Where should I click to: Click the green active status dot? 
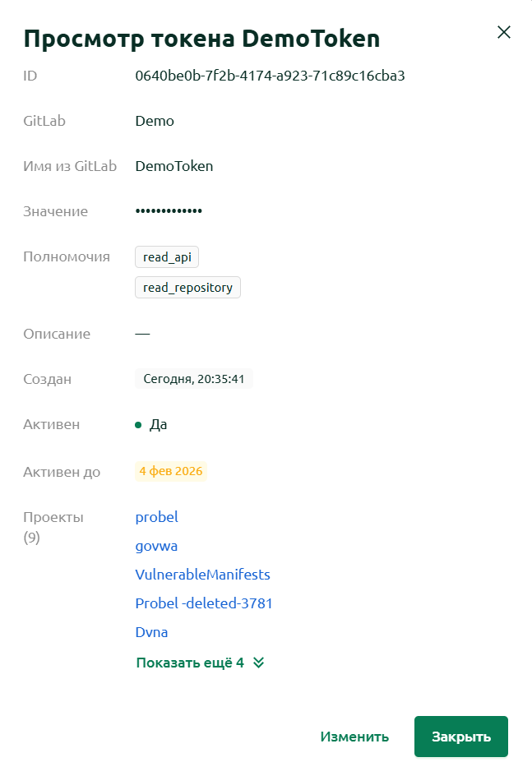tap(138, 425)
